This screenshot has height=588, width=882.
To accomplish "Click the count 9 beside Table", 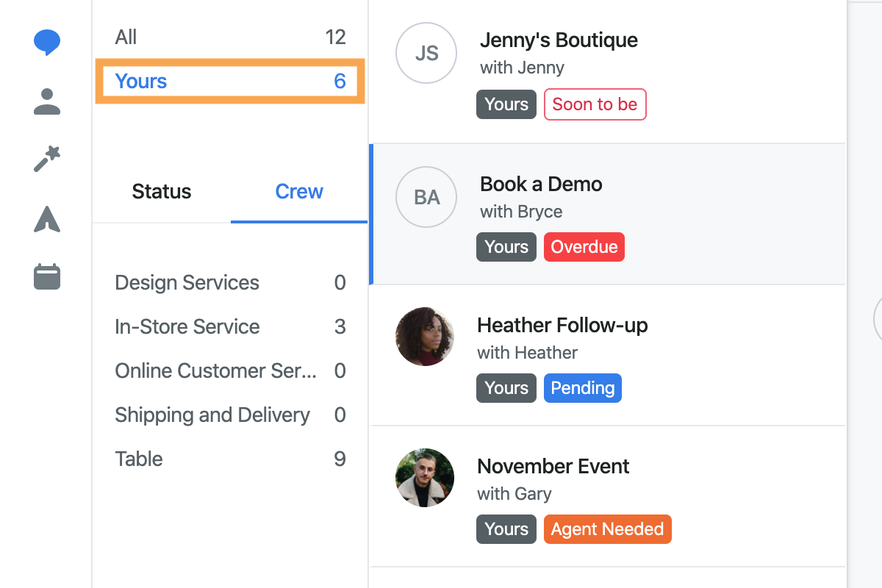I will click(x=340, y=459).
